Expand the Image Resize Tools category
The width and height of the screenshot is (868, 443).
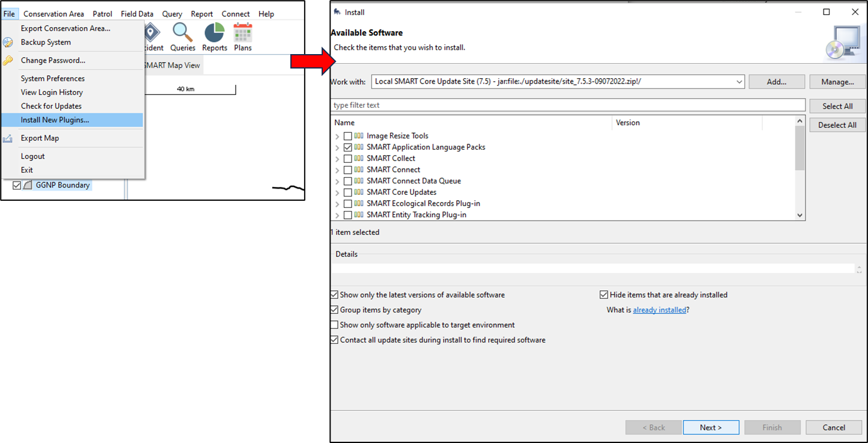(337, 136)
